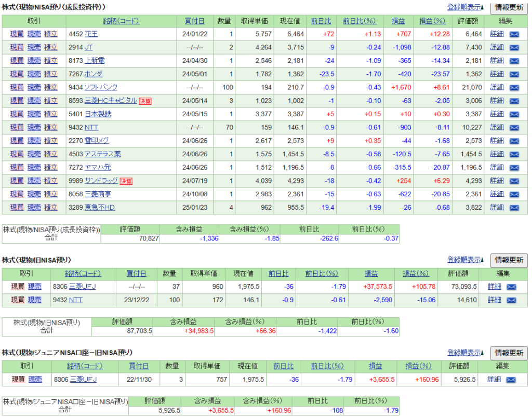Click the mail icon in the 花王 row
This screenshot has height=417, width=532.
coord(514,34)
